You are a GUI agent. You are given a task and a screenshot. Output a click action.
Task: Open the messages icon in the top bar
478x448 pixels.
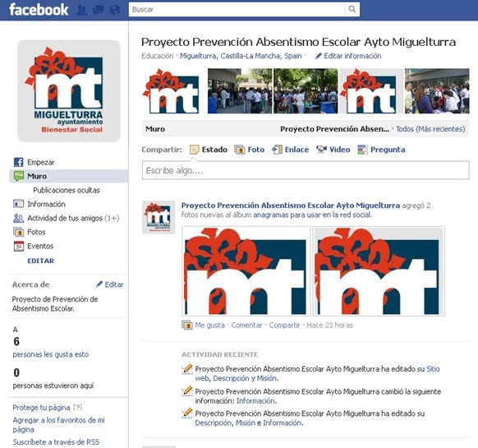(99, 10)
